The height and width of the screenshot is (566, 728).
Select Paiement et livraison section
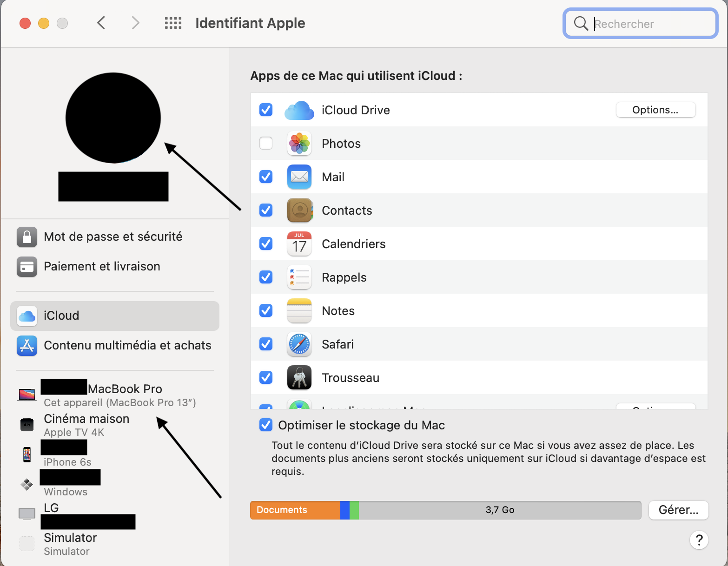pos(102,267)
